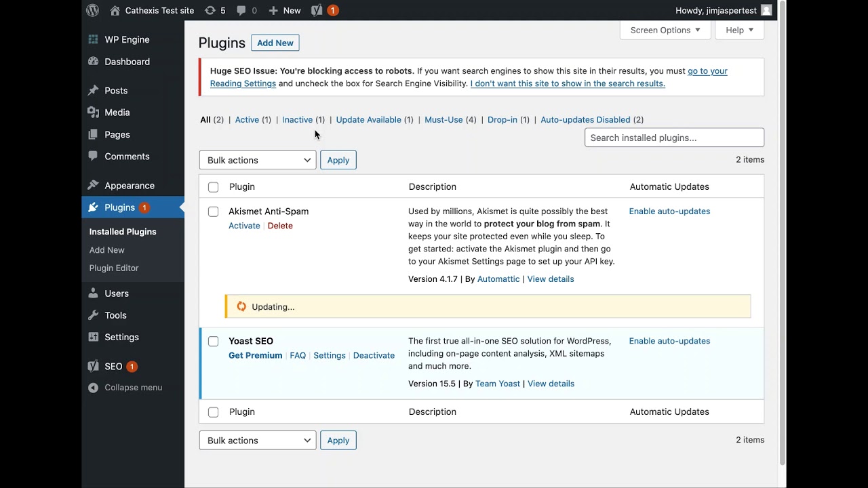The image size is (868, 488).
Task: Filter plugins by Update Available
Action: pyautogui.click(x=368, y=119)
